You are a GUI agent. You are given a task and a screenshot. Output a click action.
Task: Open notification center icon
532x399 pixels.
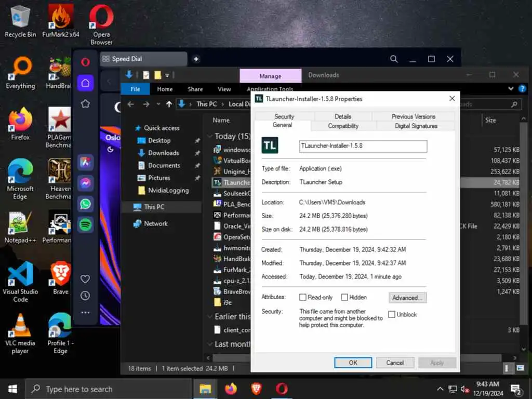(516, 390)
